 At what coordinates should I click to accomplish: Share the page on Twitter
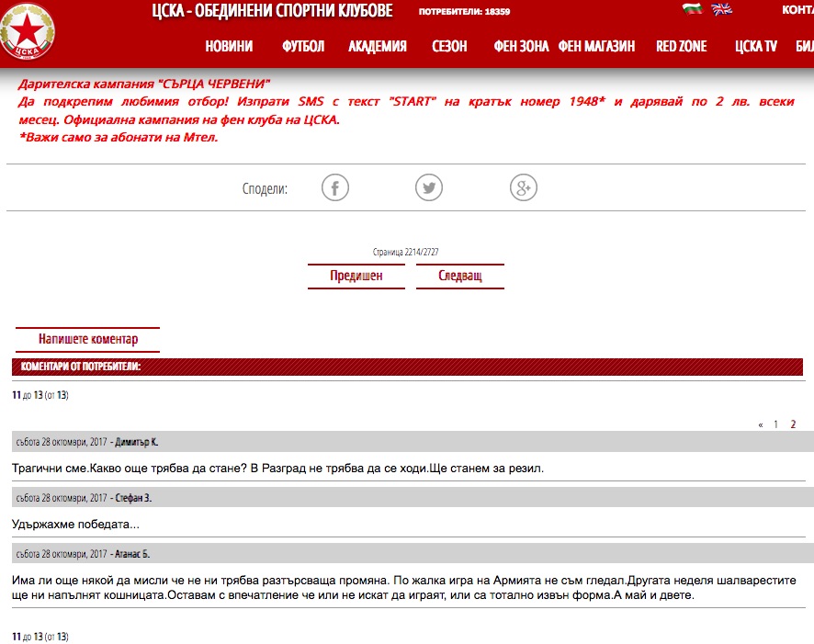(429, 188)
